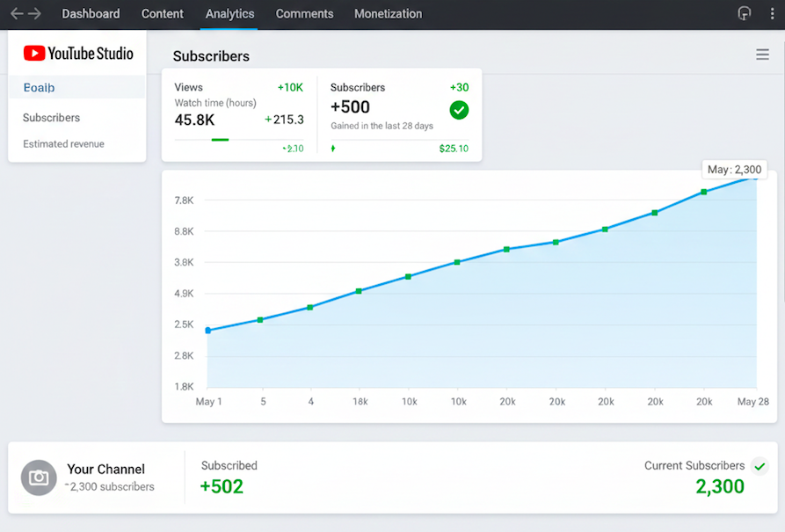Switch to the Dashboard tab
This screenshot has height=532, width=785.
point(91,14)
